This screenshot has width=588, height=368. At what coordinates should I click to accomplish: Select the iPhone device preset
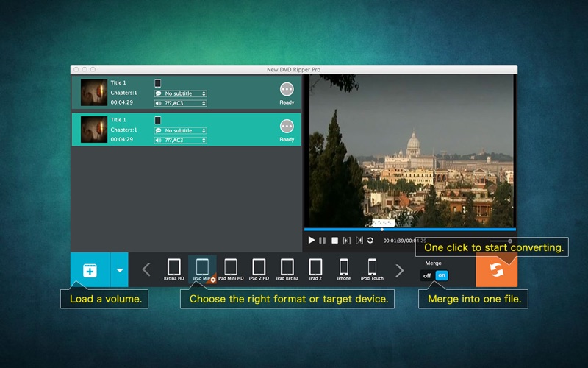pos(343,269)
